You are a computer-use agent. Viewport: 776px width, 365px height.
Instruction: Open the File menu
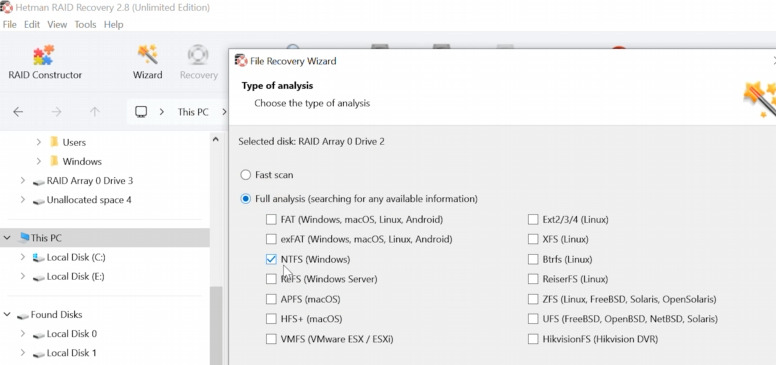pos(9,24)
